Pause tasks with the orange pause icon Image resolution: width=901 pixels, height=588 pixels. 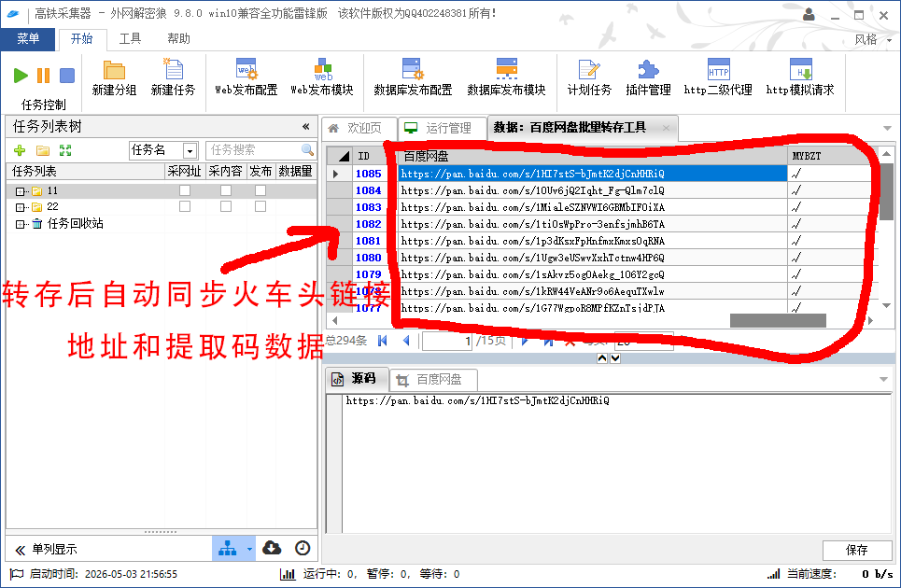(x=44, y=76)
